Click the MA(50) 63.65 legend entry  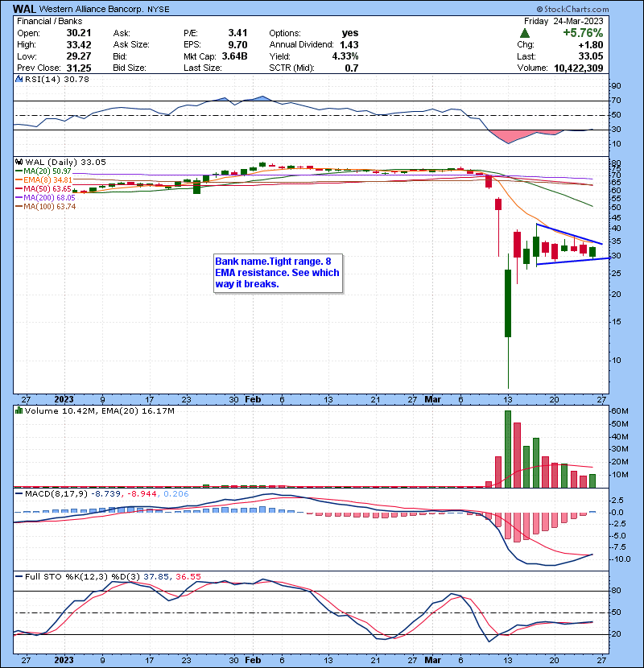(x=43, y=188)
